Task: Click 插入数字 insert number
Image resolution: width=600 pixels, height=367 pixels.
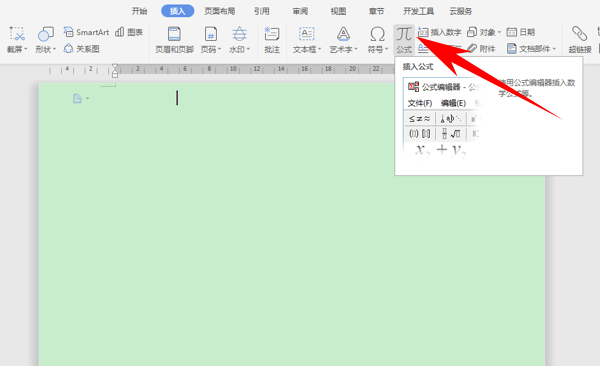Action: pyautogui.click(x=440, y=32)
